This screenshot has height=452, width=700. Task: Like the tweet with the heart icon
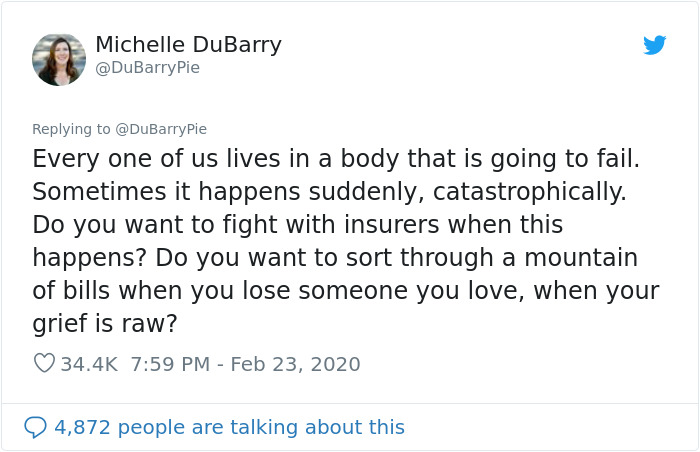[x=44, y=364]
